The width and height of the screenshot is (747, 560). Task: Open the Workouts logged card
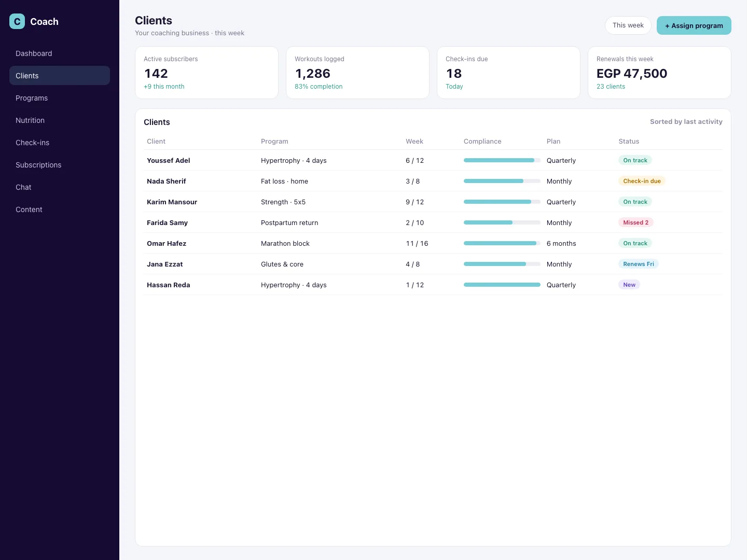pos(357,73)
